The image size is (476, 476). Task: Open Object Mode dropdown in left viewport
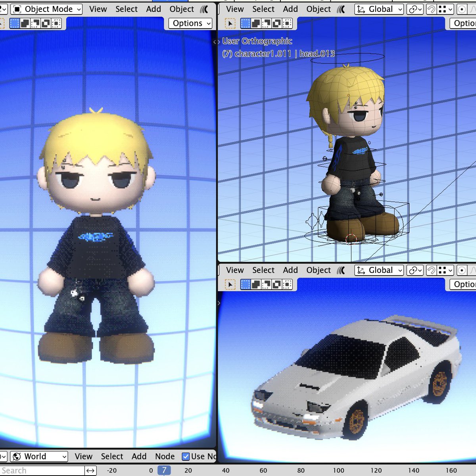coord(46,9)
